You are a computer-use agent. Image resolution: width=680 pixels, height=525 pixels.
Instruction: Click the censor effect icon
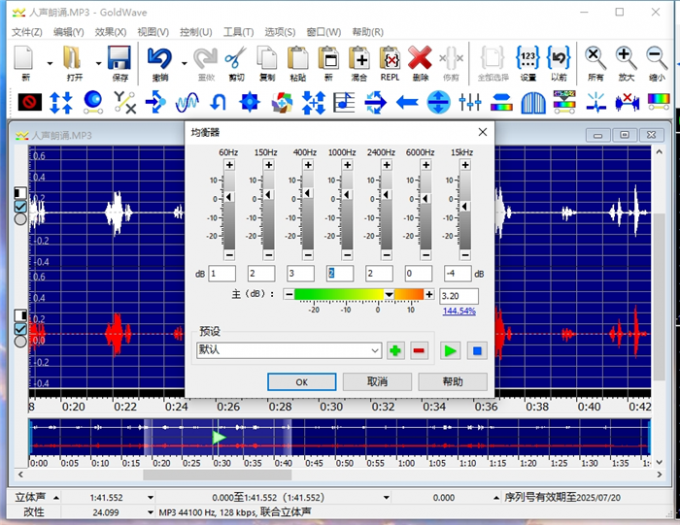point(30,103)
